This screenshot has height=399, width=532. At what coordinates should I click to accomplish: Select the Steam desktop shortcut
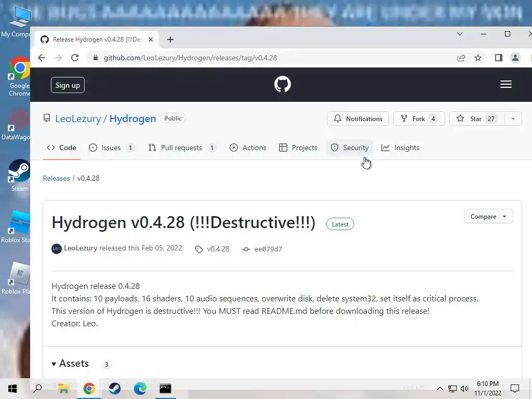(19, 176)
